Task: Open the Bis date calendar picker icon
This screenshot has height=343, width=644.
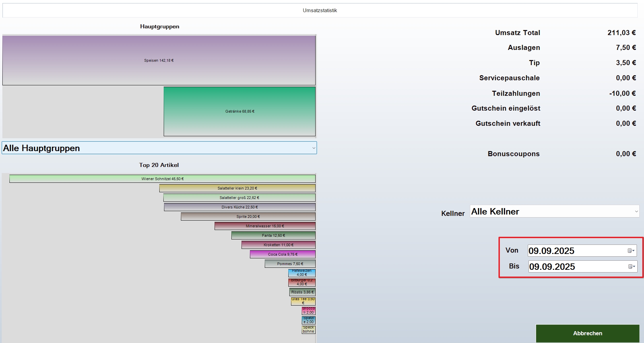Action: pyautogui.click(x=632, y=266)
